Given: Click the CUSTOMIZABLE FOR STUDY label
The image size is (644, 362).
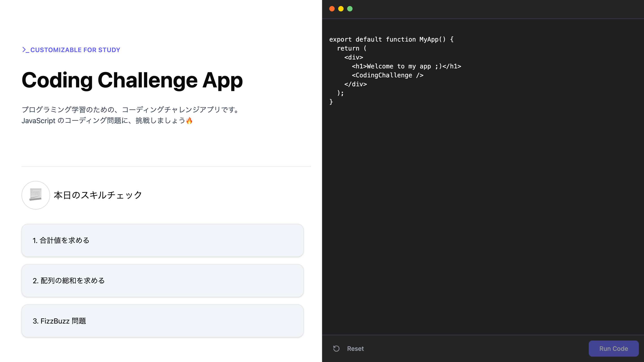Looking at the screenshot, I should (x=75, y=50).
